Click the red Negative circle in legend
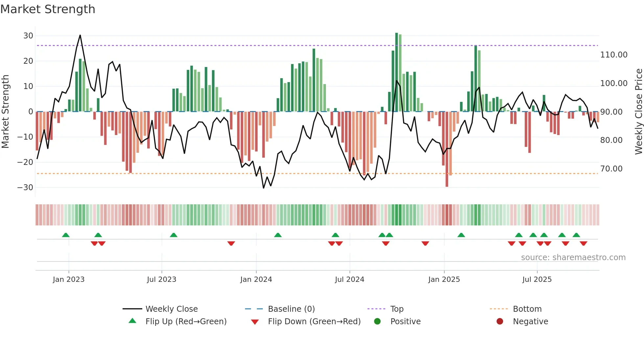644x362 pixels. point(500,321)
